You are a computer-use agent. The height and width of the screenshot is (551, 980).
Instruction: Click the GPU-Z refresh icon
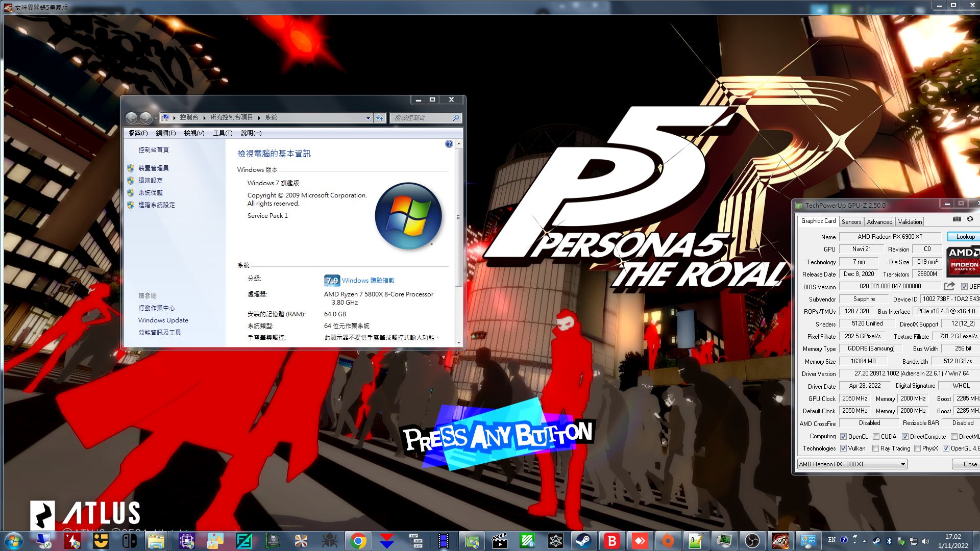pyautogui.click(x=970, y=219)
